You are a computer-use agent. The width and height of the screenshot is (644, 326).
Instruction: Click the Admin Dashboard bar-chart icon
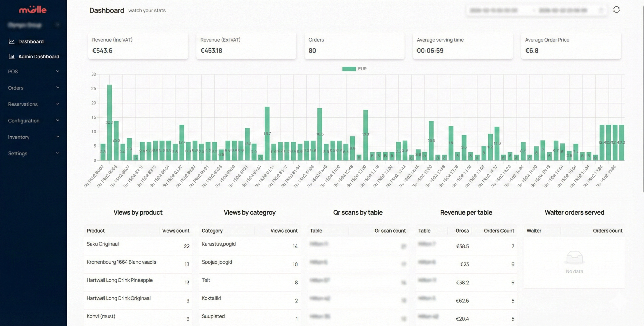tap(11, 57)
